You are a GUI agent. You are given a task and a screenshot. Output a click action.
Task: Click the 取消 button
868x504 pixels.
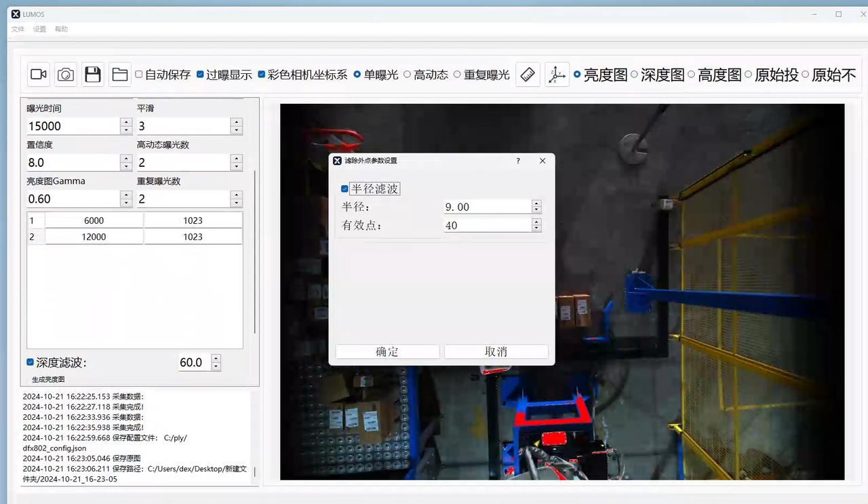click(496, 351)
